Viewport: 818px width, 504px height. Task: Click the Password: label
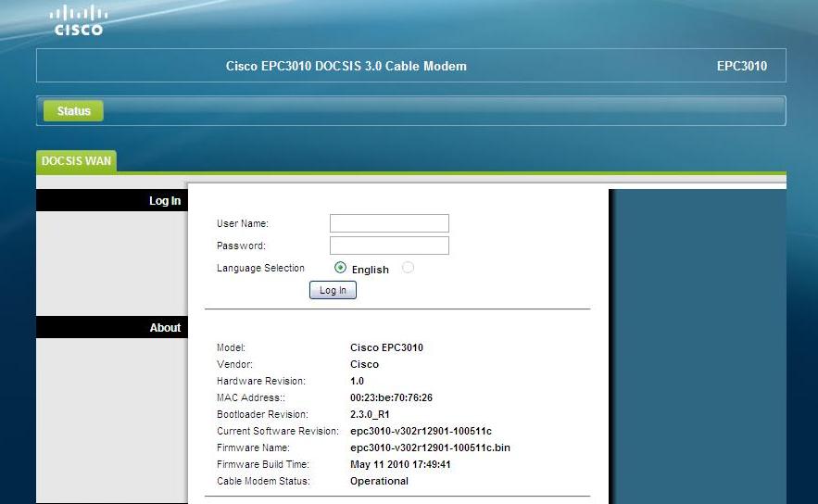click(241, 246)
